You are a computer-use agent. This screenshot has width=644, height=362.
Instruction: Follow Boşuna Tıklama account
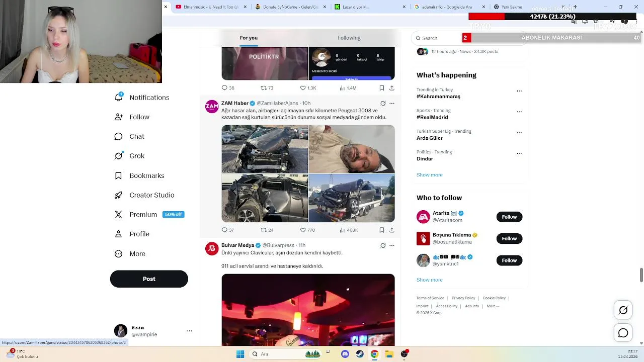509,238
